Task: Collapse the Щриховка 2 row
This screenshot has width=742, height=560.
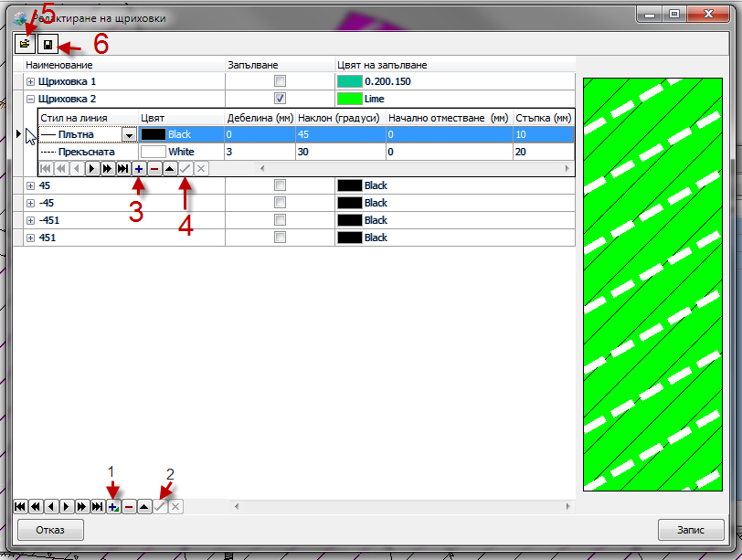Action: (30, 99)
